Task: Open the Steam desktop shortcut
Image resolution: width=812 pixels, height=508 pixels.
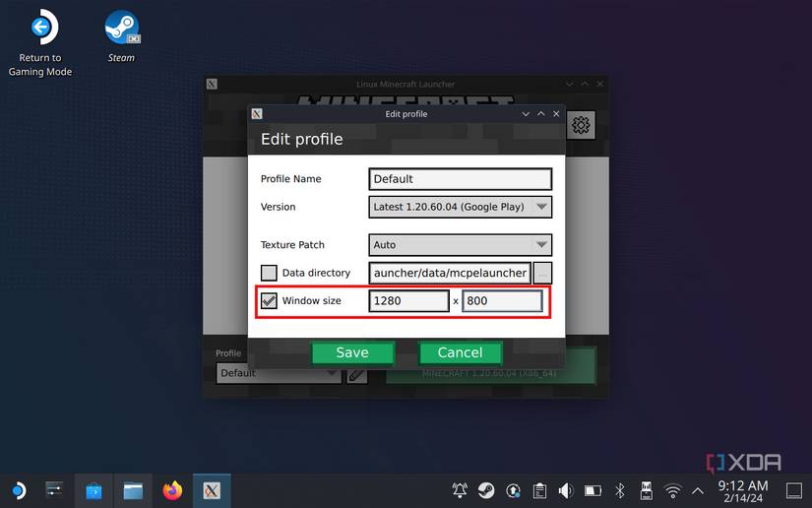Action: click(x=121, y=36)
